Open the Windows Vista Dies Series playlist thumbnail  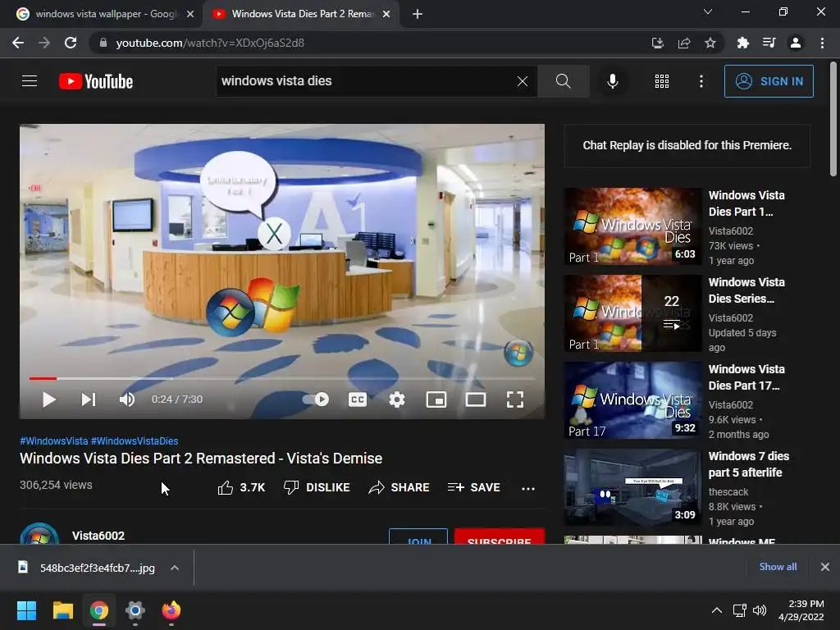pos(632,313)
